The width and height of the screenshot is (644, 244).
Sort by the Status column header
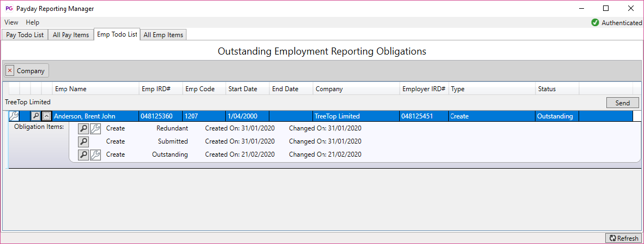pyautogui.click(x=557, y=89)
